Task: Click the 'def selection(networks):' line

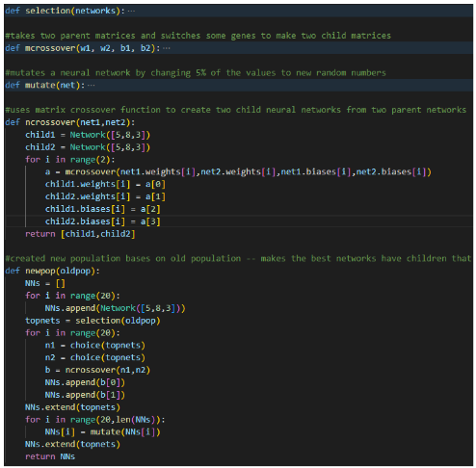Action: [65, 11]
